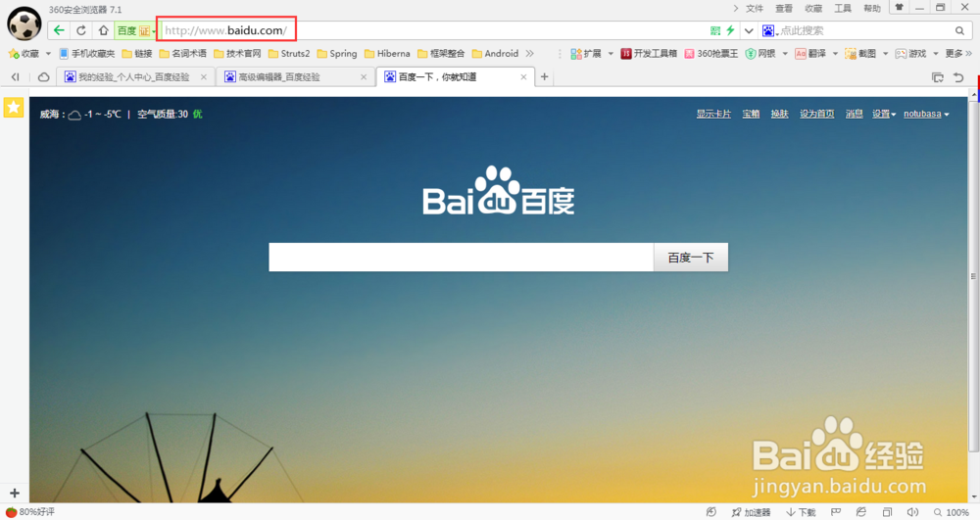Open the Spring bookmark folder
The image size is (980, 520).
(337, 54)
